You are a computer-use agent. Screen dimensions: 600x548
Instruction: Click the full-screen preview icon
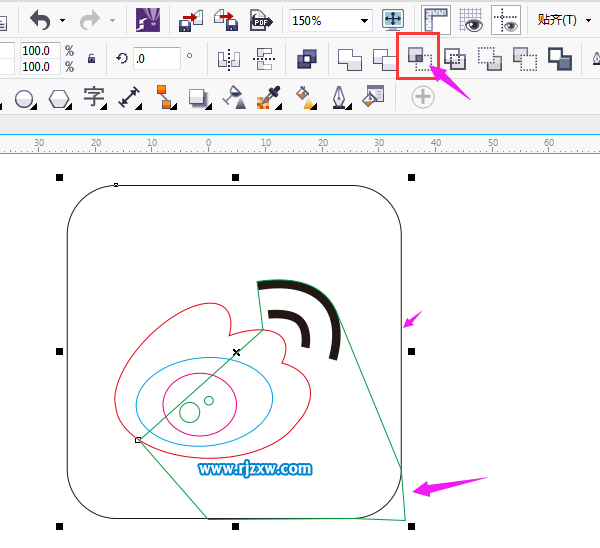coord(393,20)
